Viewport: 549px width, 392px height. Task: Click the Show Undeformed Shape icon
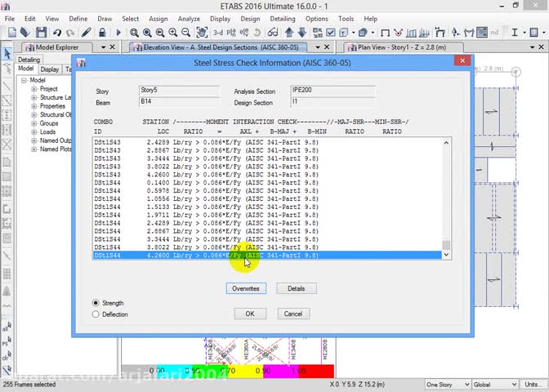tap(385, 33)
